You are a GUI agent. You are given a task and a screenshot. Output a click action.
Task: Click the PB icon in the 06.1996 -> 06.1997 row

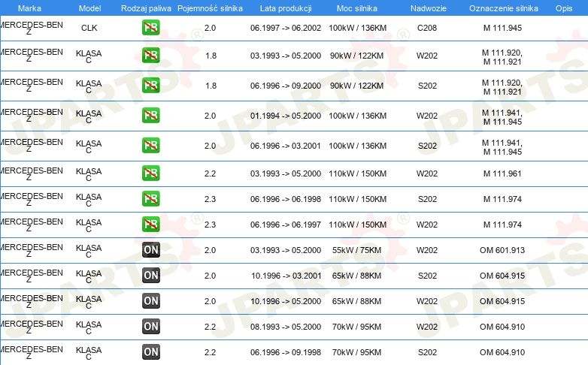coord(150,224)
